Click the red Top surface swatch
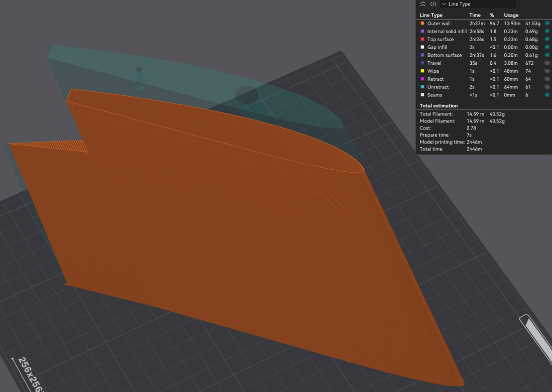 [x=423, y=39]
